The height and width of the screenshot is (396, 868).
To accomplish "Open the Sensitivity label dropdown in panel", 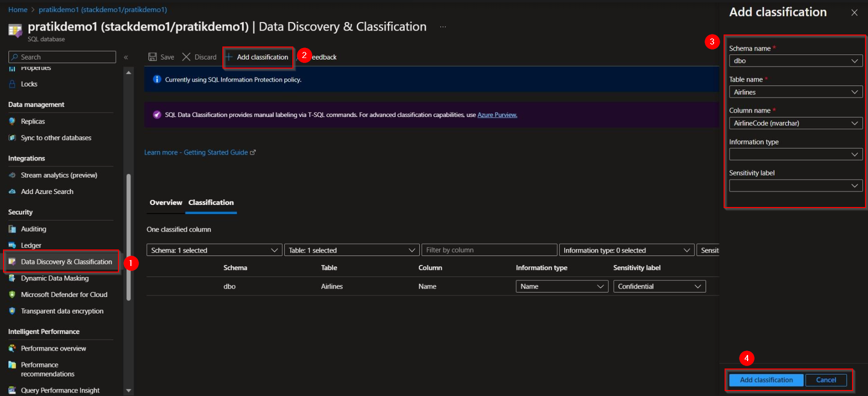I will pos(796,185).
